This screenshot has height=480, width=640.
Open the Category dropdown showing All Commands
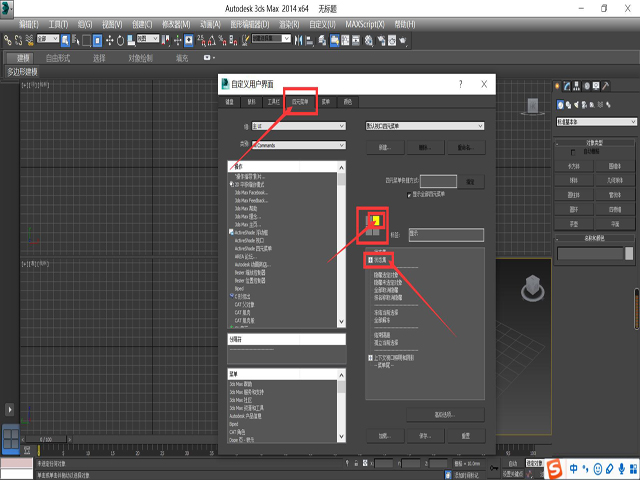click(x=297, y=145)
